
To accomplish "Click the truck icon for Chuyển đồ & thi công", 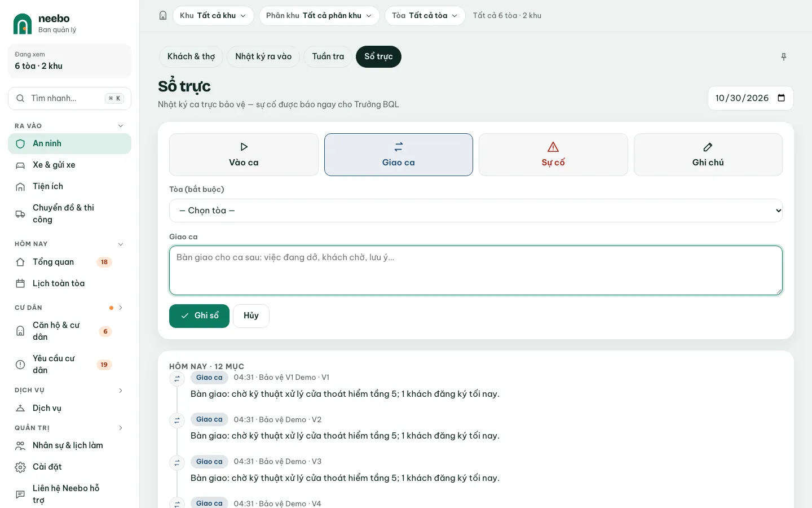I will [20, 214].
